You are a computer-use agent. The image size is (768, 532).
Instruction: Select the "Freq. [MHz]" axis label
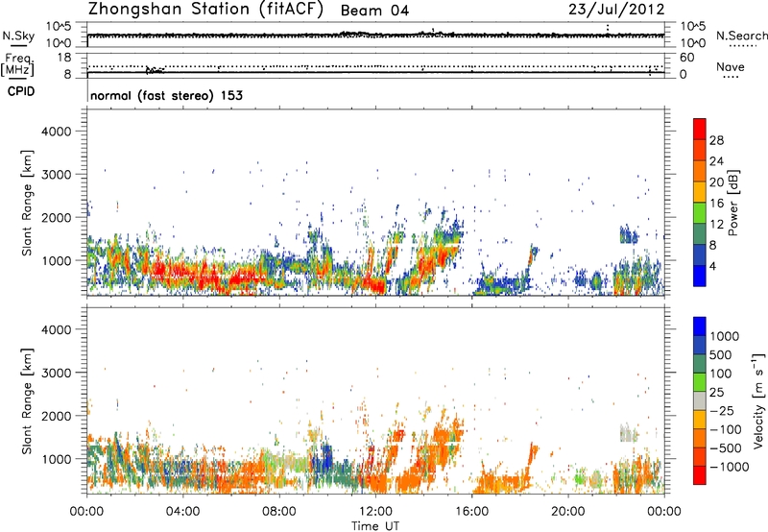click(x=17, y=65)
